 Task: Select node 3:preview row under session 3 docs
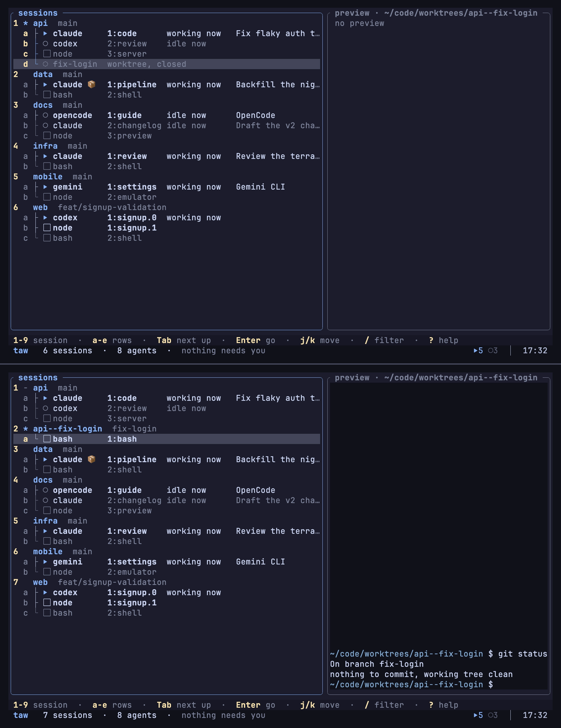pos(166,136)
